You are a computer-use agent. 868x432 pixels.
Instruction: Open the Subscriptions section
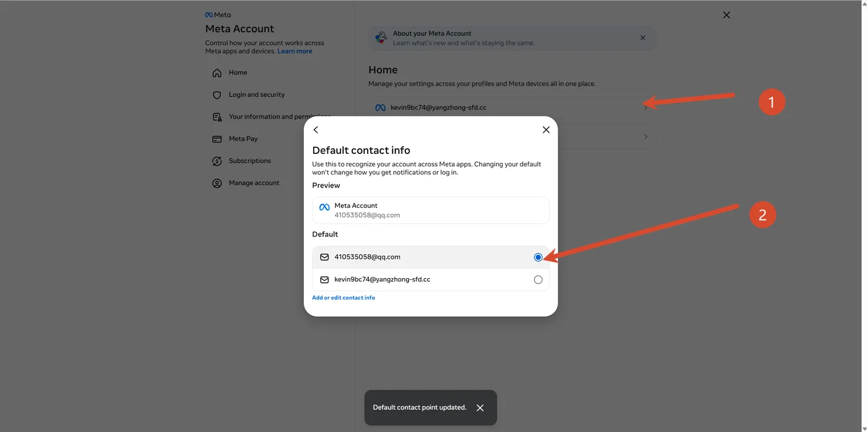coord(250,161)
